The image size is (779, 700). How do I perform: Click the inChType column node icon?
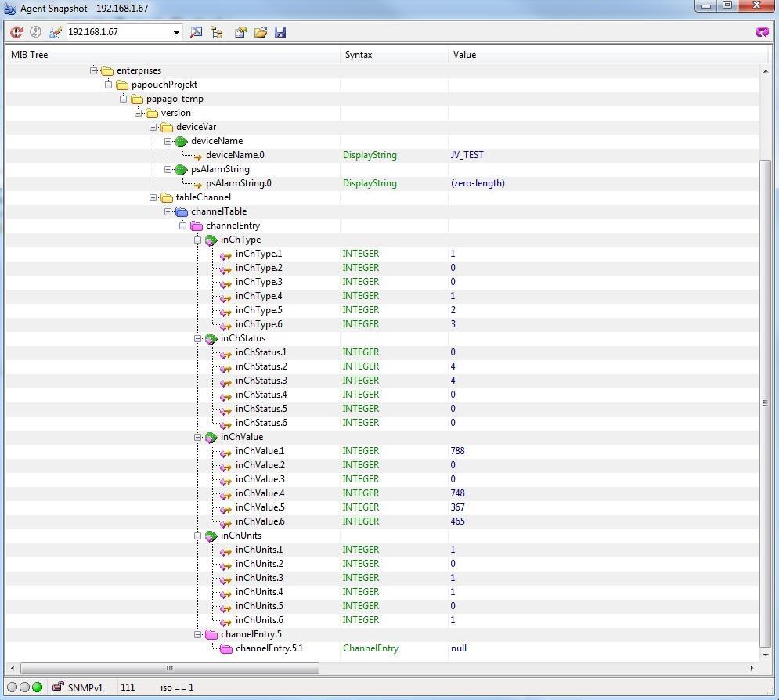click(x=211, y=240)
